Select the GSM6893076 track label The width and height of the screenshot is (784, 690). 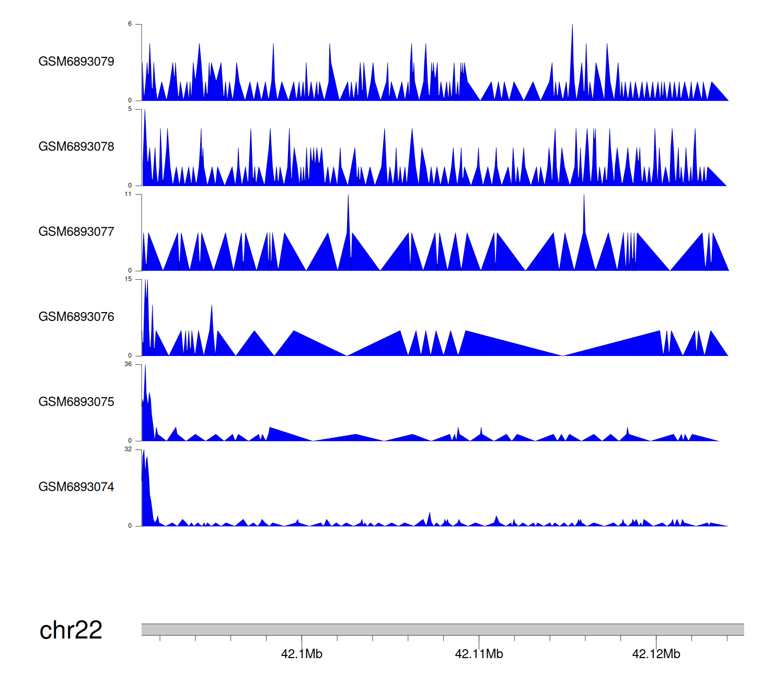[x=76, y=317]
